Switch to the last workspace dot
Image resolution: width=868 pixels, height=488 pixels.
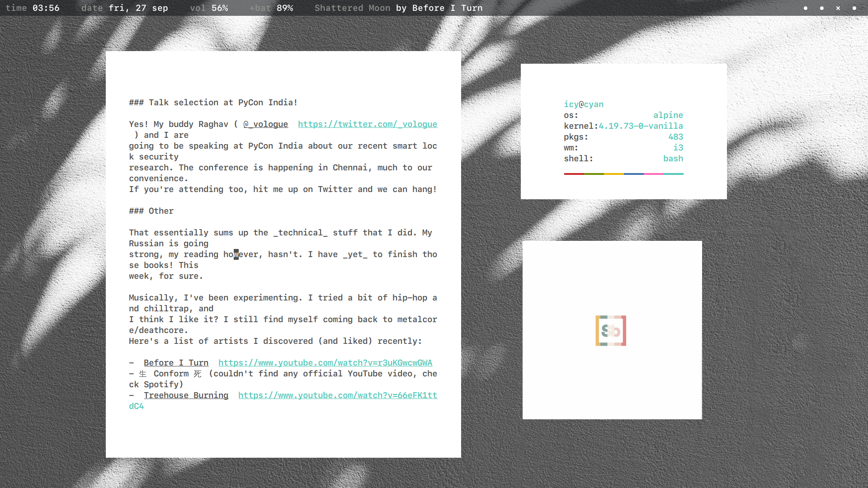[854, 8]
